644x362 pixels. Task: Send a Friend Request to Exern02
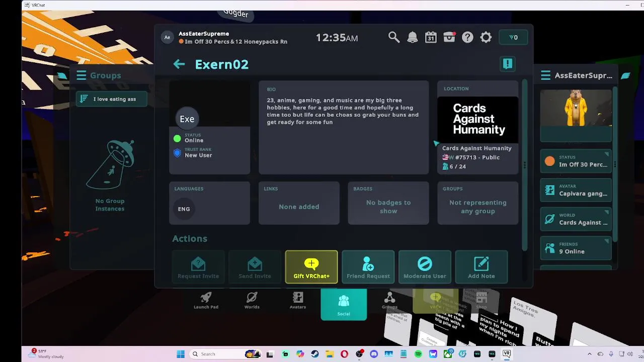(368, 267)
